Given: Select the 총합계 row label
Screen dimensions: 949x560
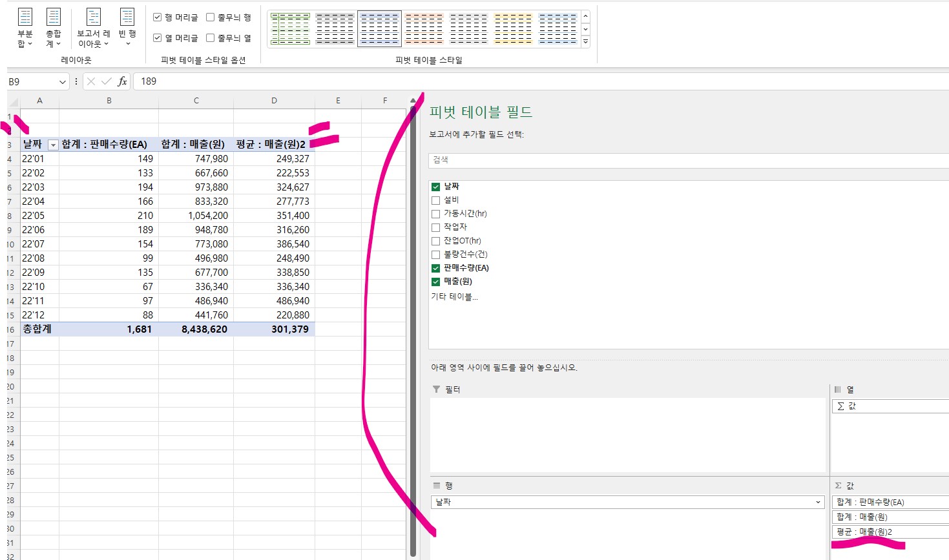Looking at the screenshot, I should (40, 329).
